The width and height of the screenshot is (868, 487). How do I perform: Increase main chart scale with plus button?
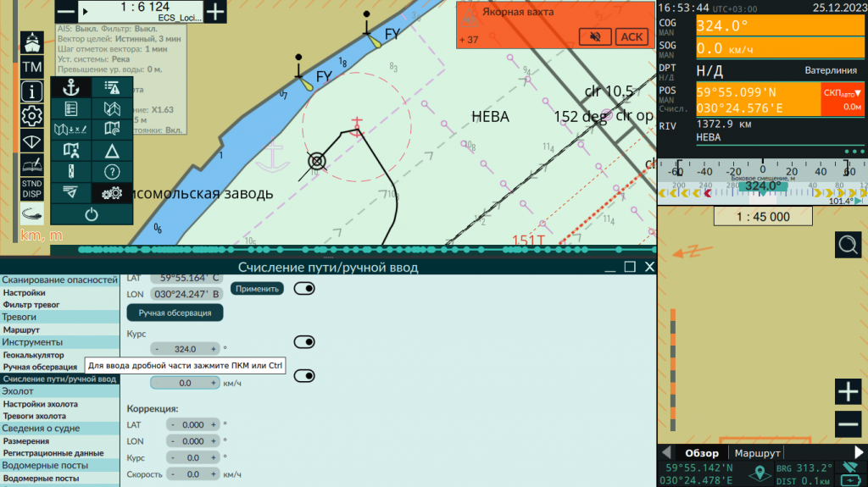[x=215, y=11]
